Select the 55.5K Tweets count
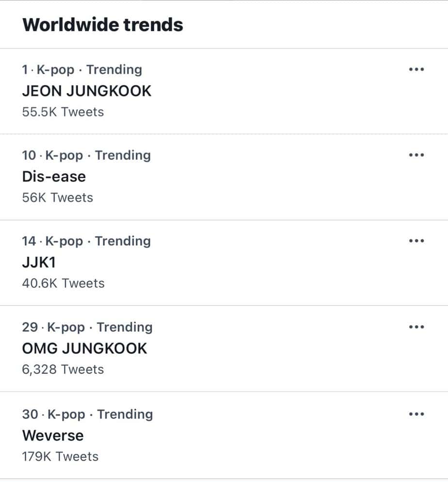Screen dimensions: 448x482 63,112
